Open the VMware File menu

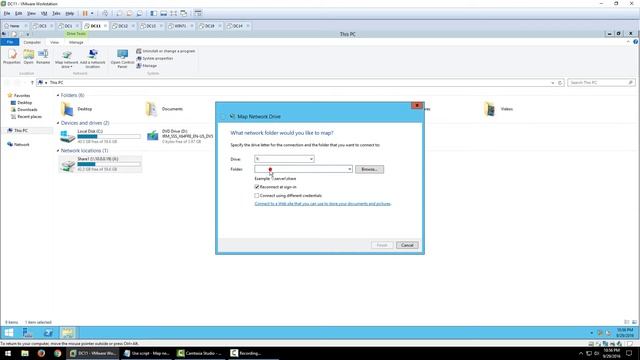(7, 13)
